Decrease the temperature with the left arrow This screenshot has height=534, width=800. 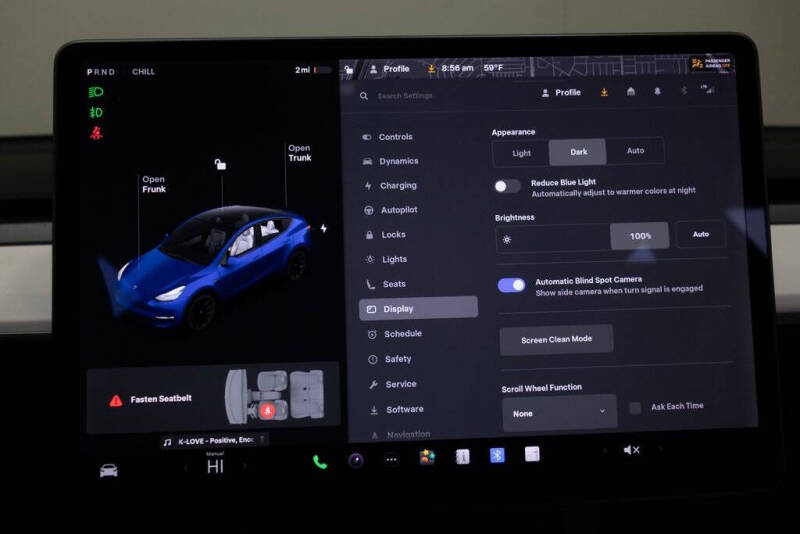186,467
